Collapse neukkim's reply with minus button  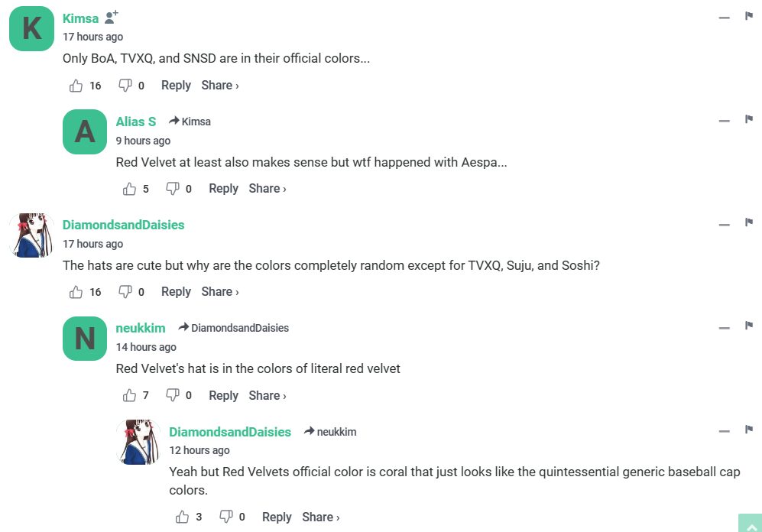click(725, 327)
